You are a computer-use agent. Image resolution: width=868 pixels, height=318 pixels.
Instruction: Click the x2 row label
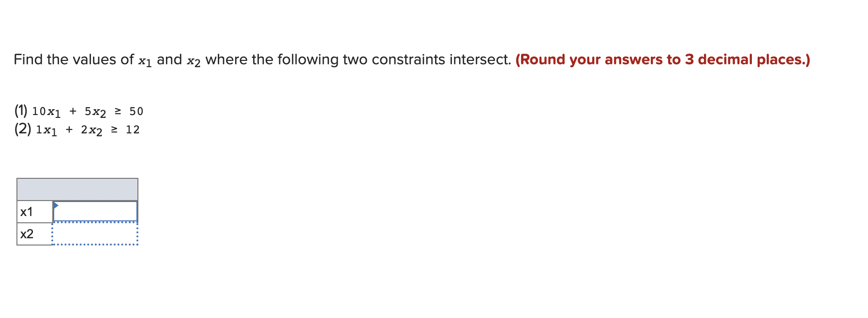[27, 233]
